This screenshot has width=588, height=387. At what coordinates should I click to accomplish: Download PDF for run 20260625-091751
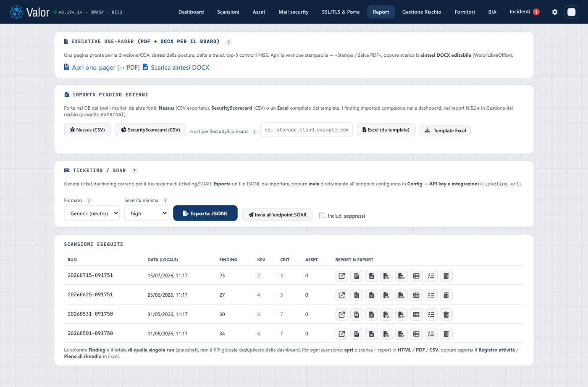pyautogui.click(x=386, y=295)
